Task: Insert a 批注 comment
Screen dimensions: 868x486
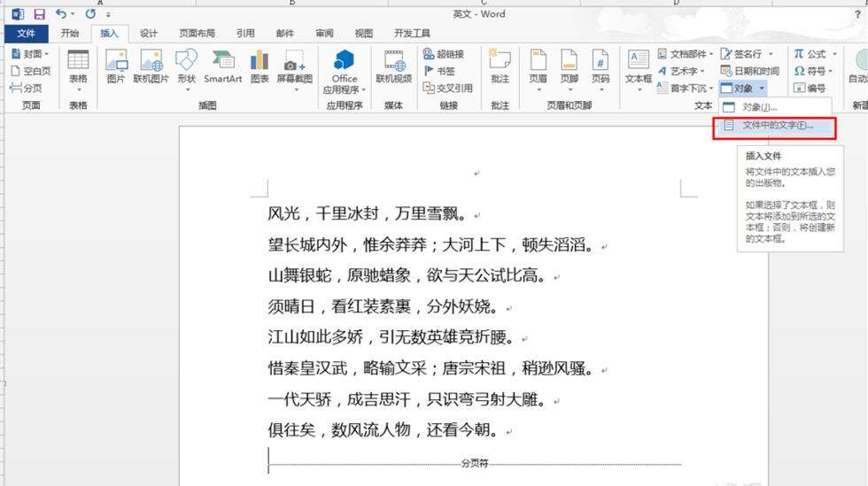Action: click(x=500, y=66)
